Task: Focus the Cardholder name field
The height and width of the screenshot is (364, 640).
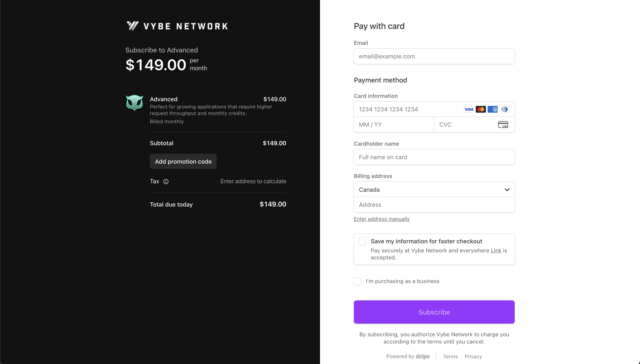Action: [x=434, y=157]
